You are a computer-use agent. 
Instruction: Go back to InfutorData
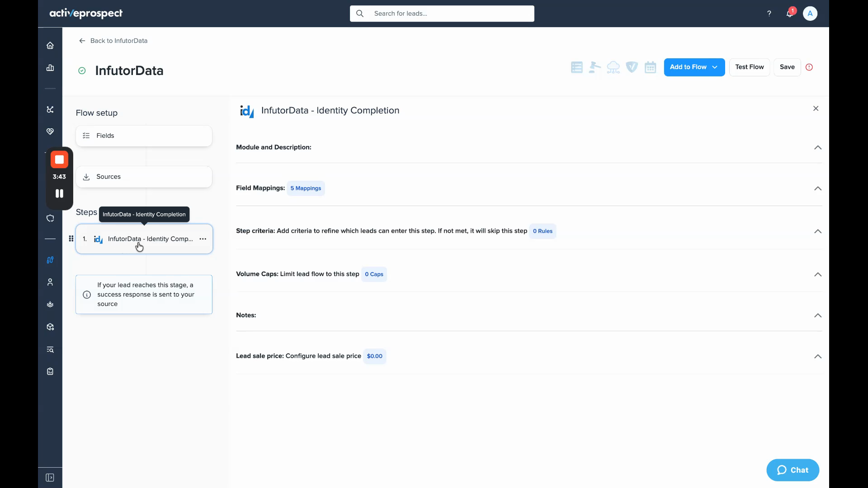pyautogui.click(x=113, y=41)
